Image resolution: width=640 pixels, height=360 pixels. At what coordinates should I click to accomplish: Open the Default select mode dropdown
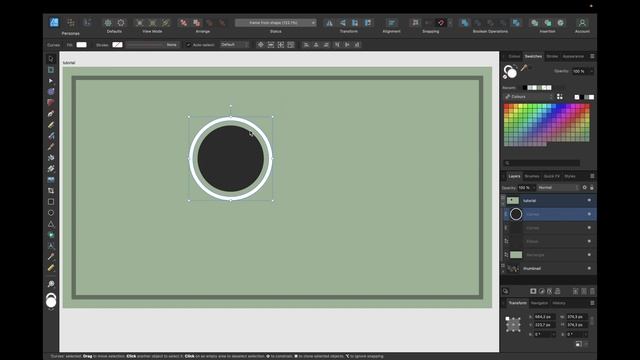(x=234, y=44)
